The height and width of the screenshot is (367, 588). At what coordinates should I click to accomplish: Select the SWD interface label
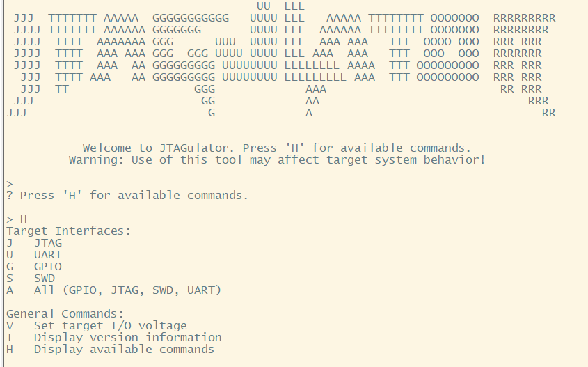(44, 279)
